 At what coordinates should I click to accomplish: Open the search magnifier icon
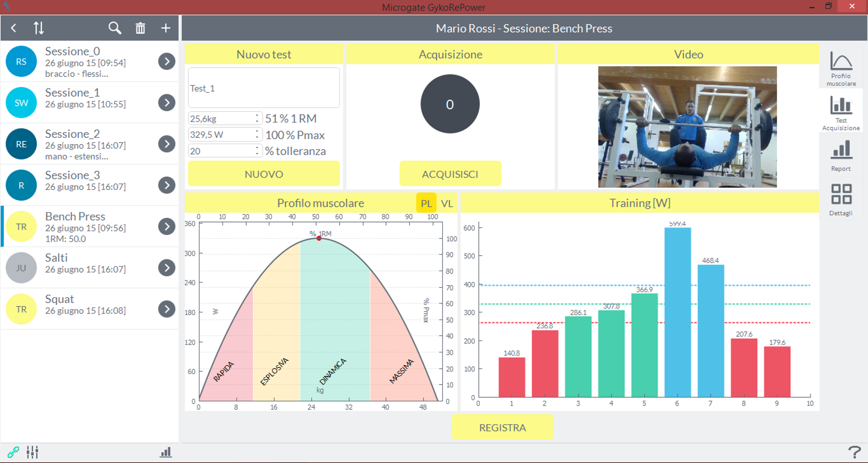click(115, 28)
